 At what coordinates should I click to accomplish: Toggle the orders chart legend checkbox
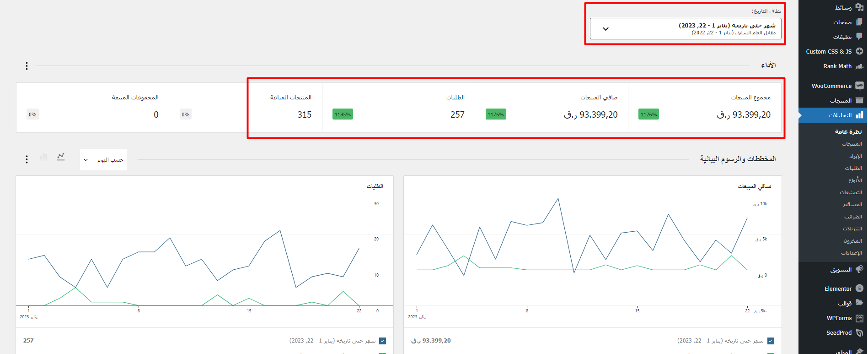[x=383, y=341]
